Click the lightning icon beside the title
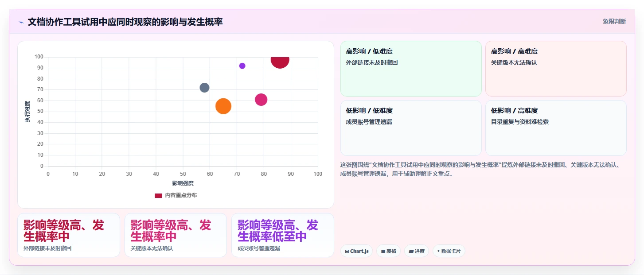Image resolution: width=644 pixels, height=275 pixels. [21, 22]
